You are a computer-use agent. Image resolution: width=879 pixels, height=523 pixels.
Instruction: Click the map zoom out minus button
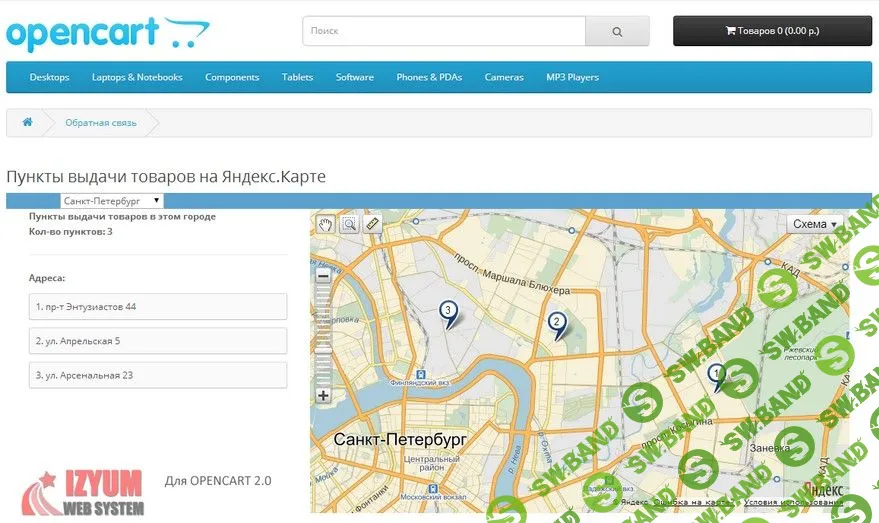coord(323,276)
